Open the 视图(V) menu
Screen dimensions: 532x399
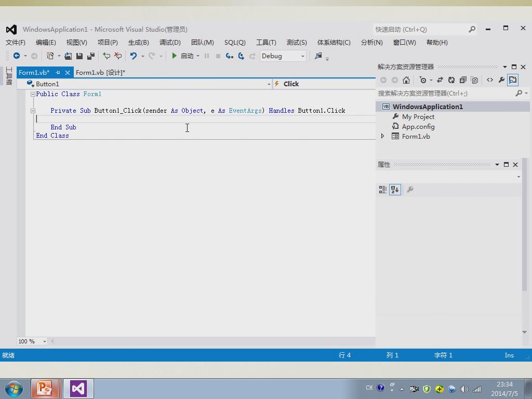[77, 43]
